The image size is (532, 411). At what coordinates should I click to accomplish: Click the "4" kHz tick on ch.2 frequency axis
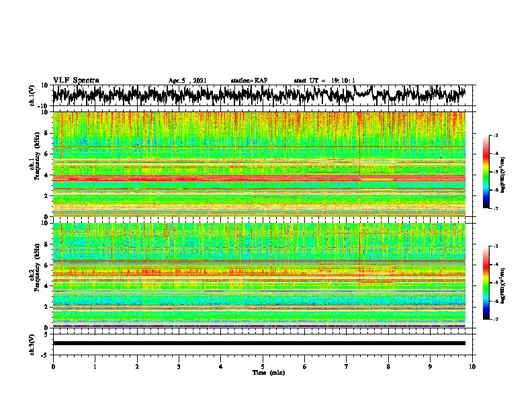pyautogui.click(x=46, y=286)
